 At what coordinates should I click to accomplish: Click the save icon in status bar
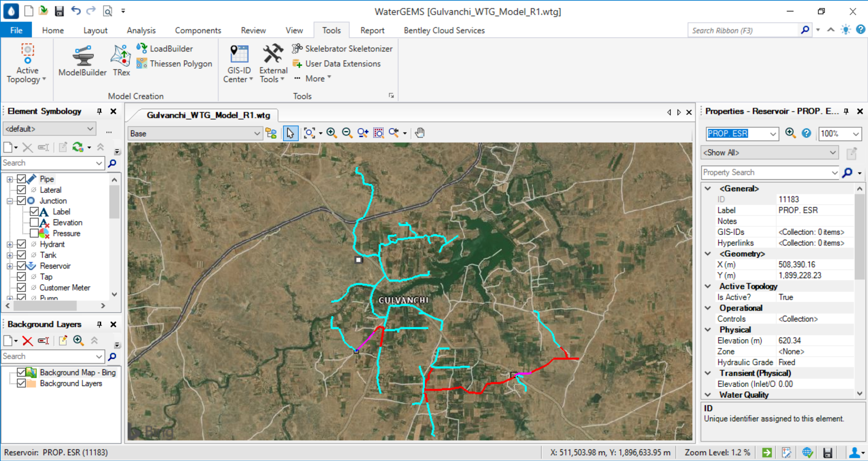[x=828, y=452]
